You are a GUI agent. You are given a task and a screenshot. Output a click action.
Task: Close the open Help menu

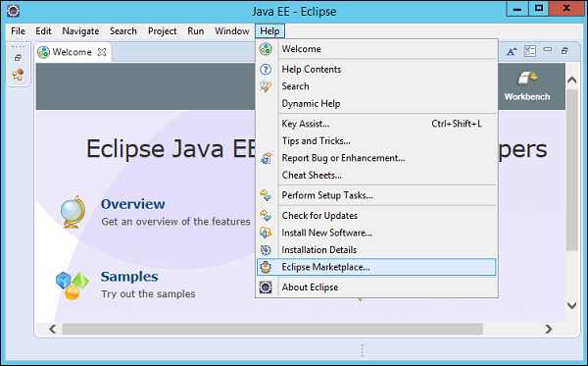tap(269, 31)
